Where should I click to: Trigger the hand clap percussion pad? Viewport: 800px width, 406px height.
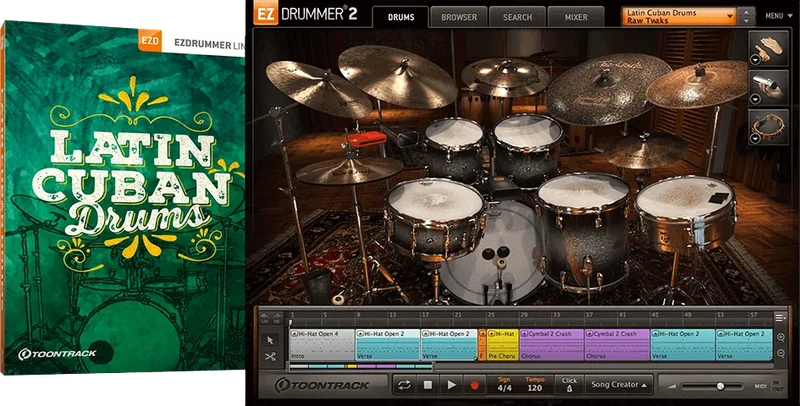point(768,48)
